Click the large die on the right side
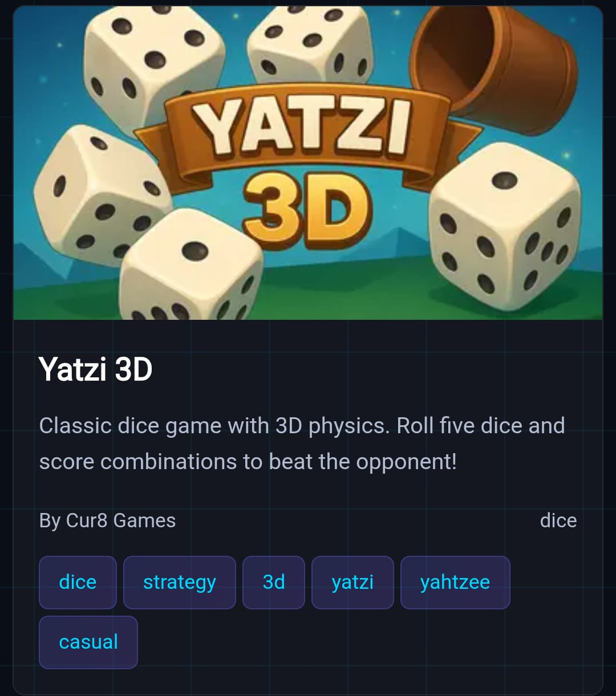This screenshot has height=696, width=616. 505,226
